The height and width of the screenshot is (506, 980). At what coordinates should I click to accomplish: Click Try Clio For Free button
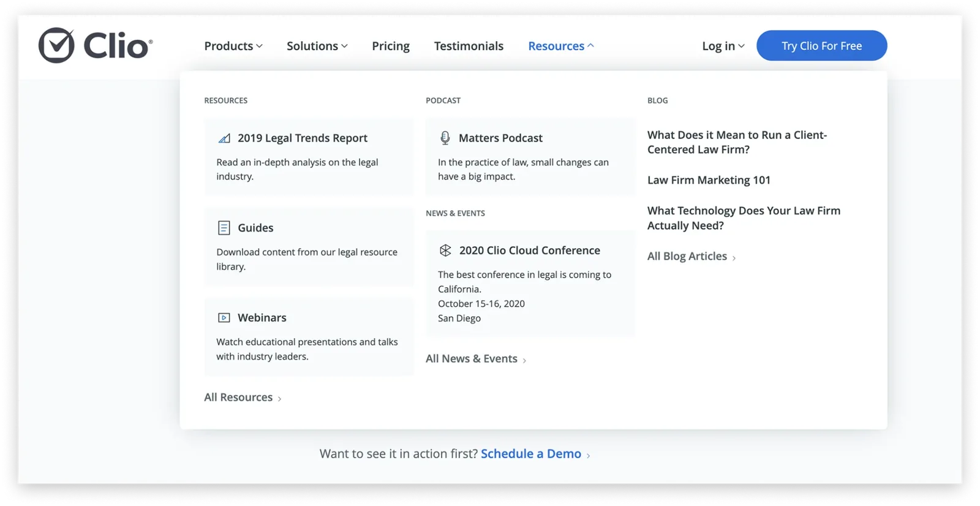pos(821,45)
